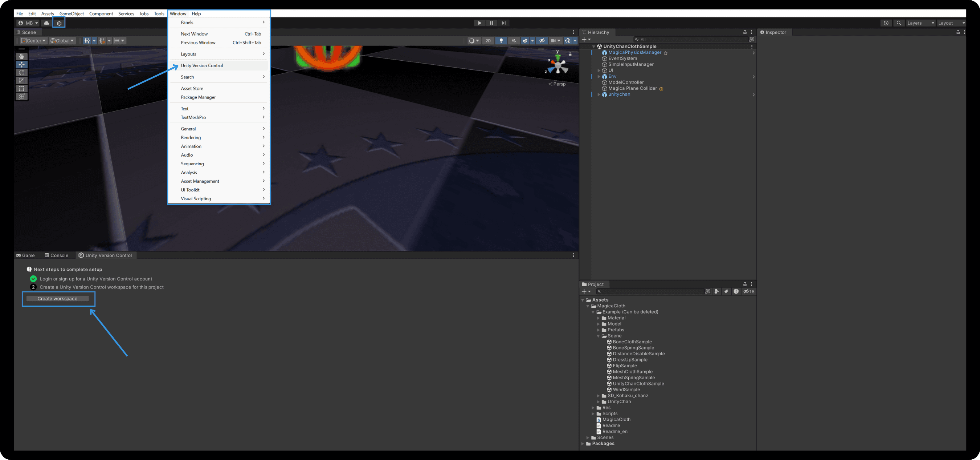Image resolution: width=980 pixels, height=460 pixels.
Task: Toggle the 2D view mode icon
Action: pyautogui.click(x=488, y=40)
